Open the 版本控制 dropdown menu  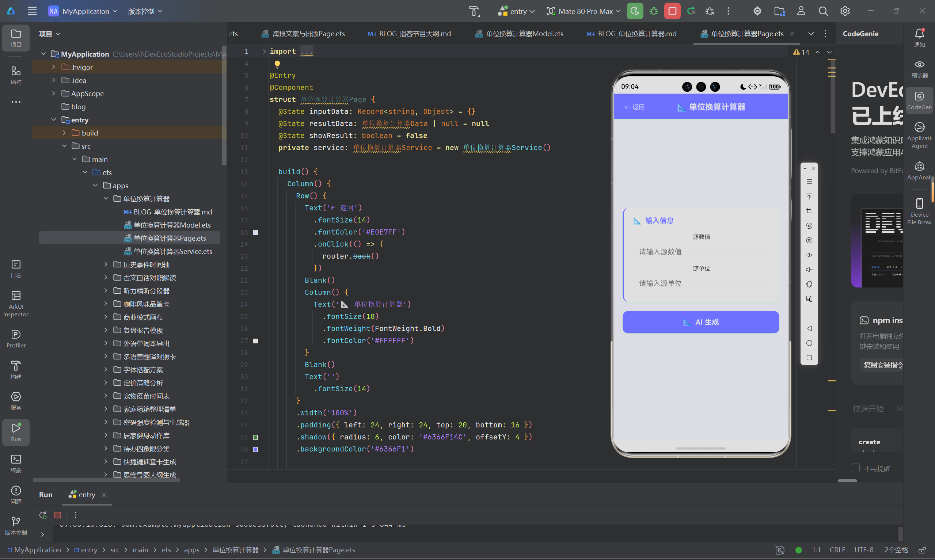pyautogui.click(x=145, y=11)
